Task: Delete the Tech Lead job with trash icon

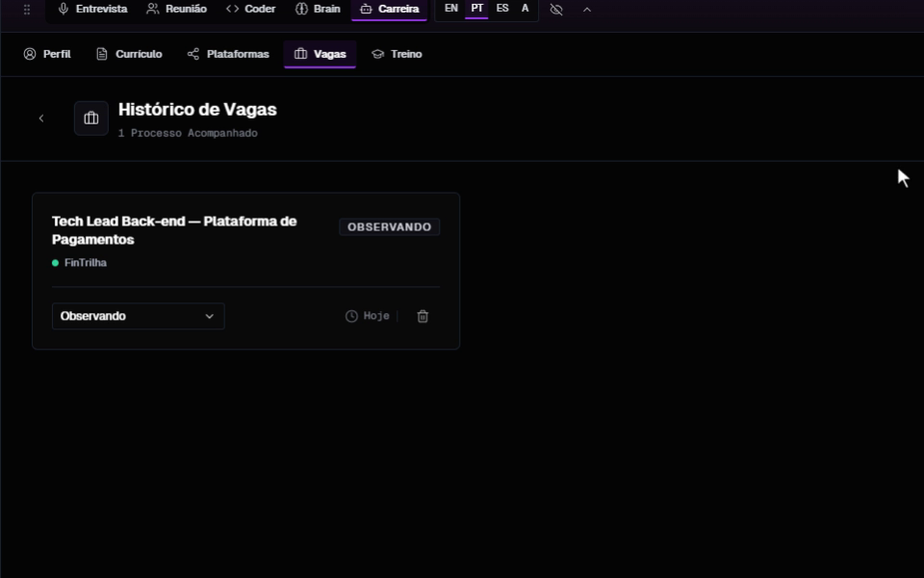Action: [423, 316]
